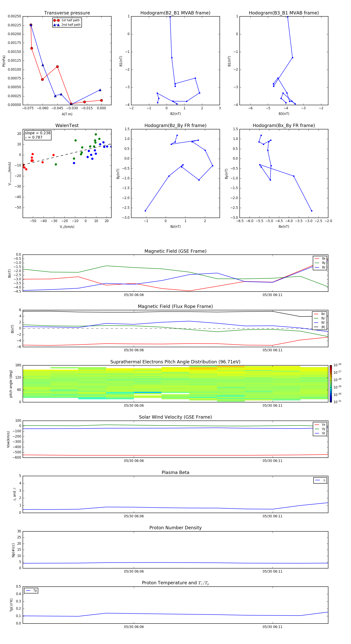The image size is (351, 644).
Task: Click the 'B3(nT)' x-axis label
Action: click(284, 114)
